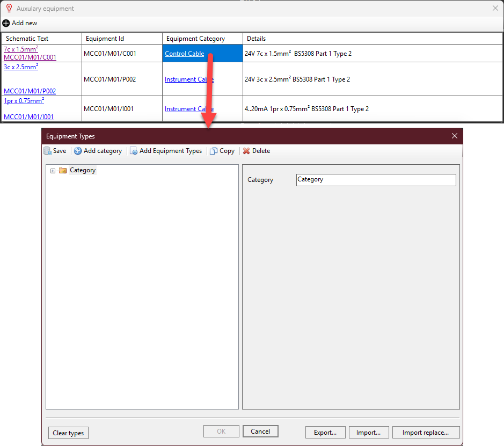Click the Equipment Category column header
Screen dimensions: 504x446
[x=202, y=39]
